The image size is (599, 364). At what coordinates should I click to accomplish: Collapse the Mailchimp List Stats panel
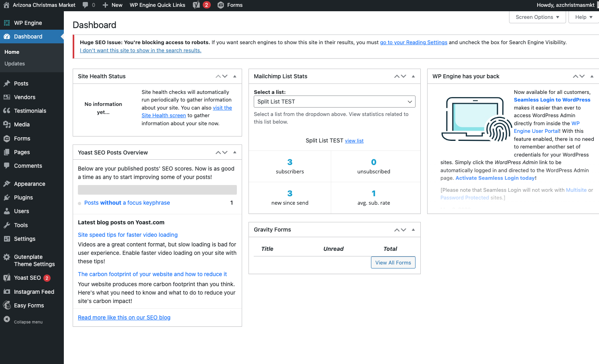tap(413, 76)
